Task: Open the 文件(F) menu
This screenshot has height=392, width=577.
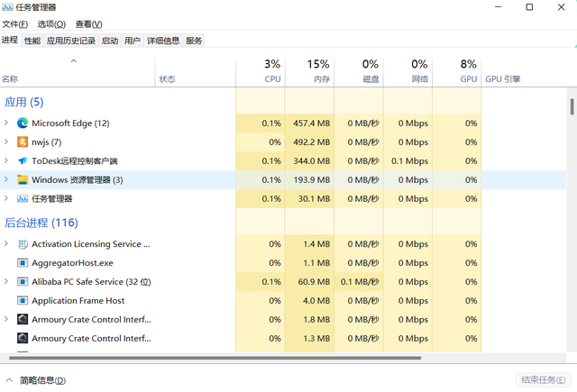Action: pyautogui.click(x=14, y=24)
